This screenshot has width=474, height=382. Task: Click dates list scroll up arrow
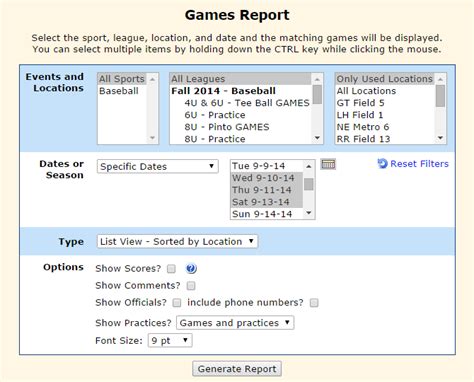309,166
